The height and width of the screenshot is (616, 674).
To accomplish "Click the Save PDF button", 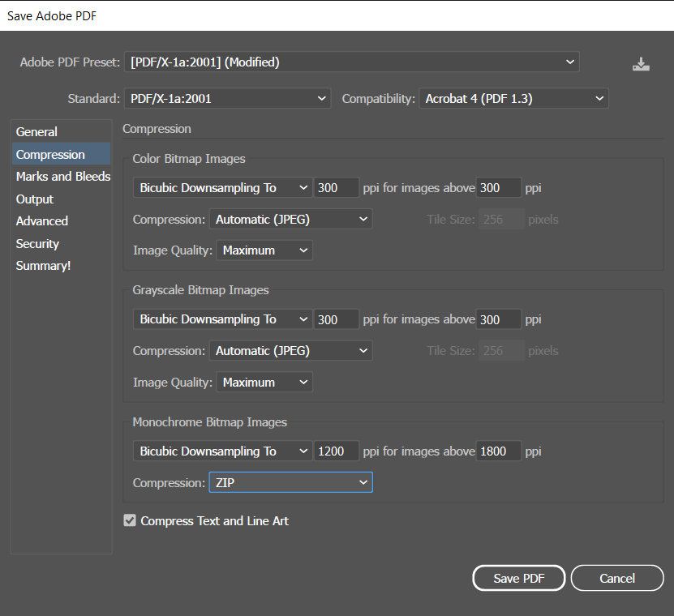I will coord(519,578).
